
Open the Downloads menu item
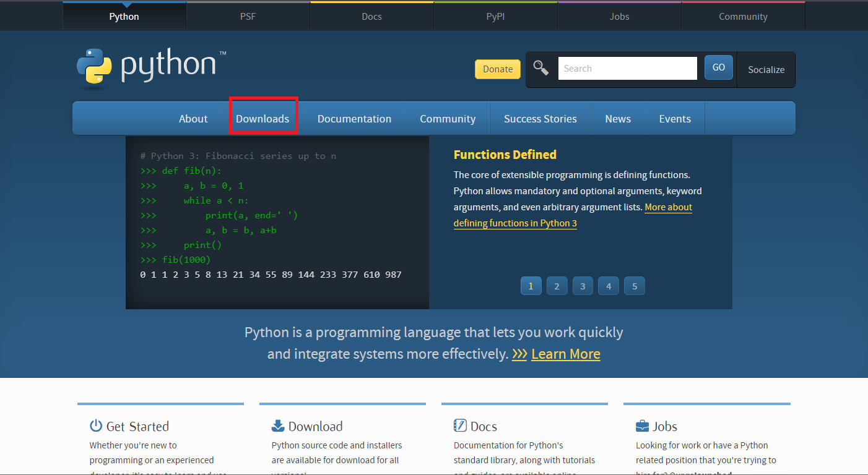(x=263, y=119)
